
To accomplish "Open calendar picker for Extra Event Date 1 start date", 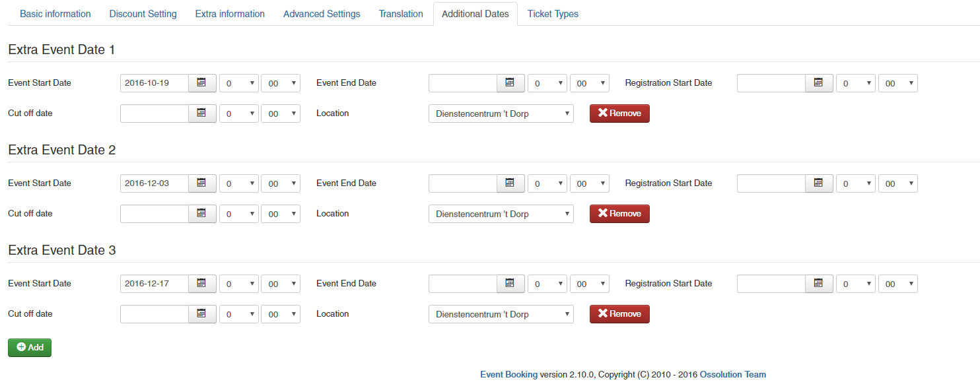I will tap(202, 83).
